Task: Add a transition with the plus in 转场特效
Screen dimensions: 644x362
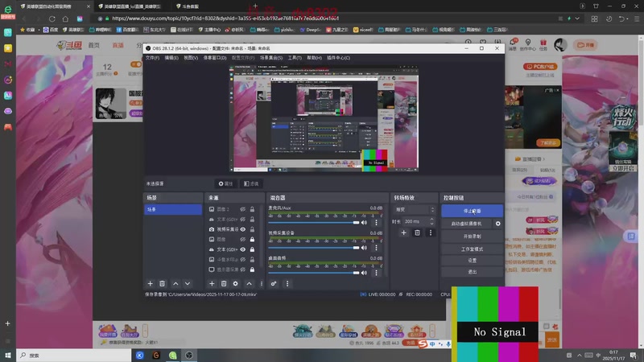Action: tap(404, 232)
